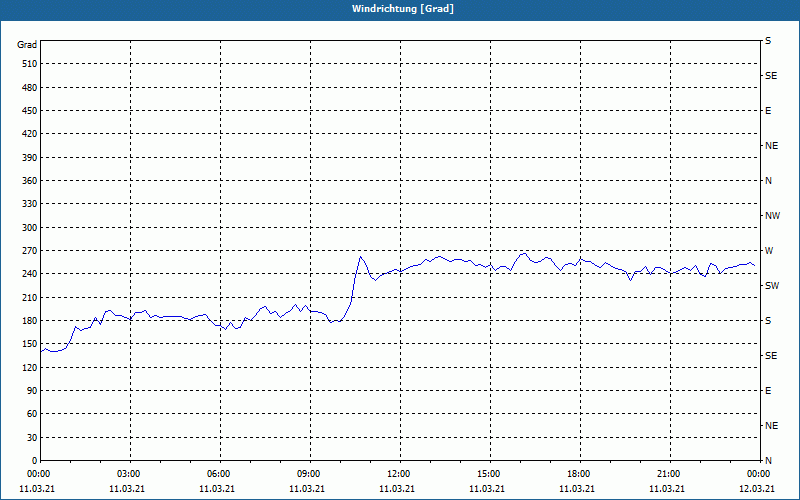Select the 420 degree axis label
800x500 pixels.
(x=30, y=134)
